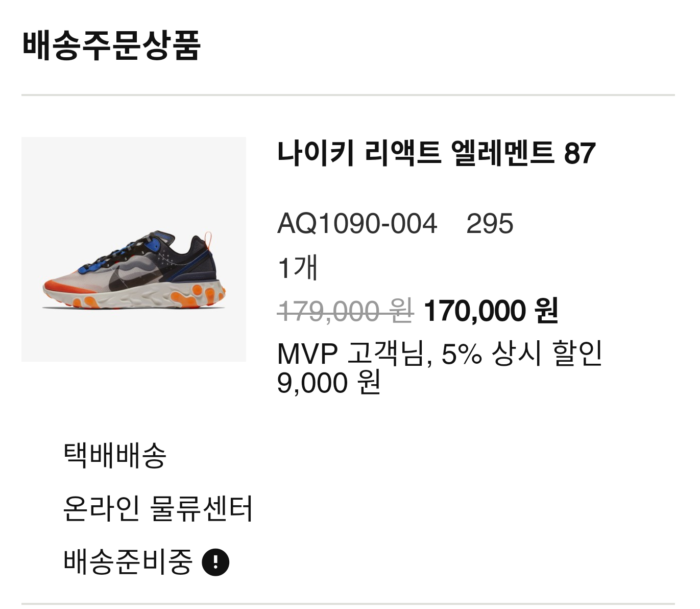The width and height of the screenshot is (700, 609).
Task: Click the product title 나이키 리액트 엘레멘트 87
Action: [x=437, y=153]
